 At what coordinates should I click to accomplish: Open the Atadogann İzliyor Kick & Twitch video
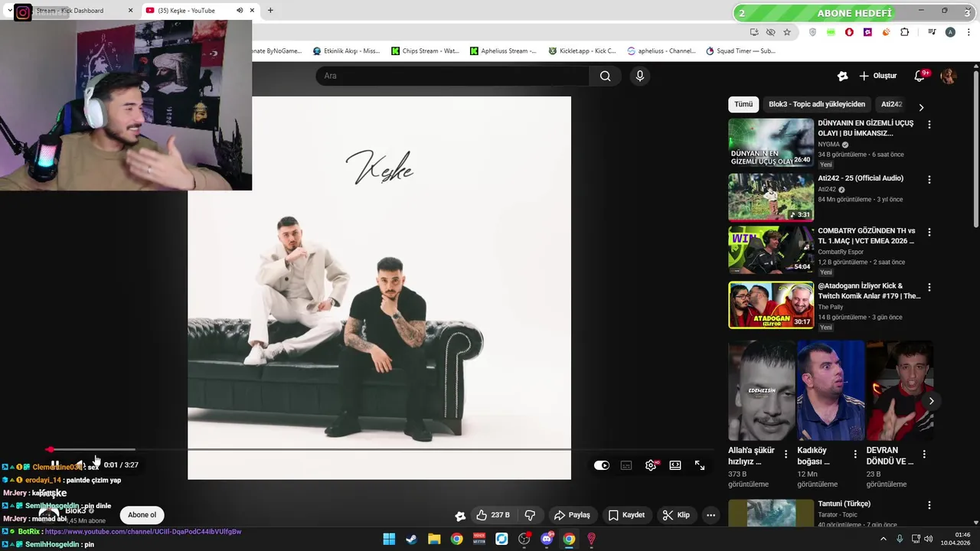[771, 305]
